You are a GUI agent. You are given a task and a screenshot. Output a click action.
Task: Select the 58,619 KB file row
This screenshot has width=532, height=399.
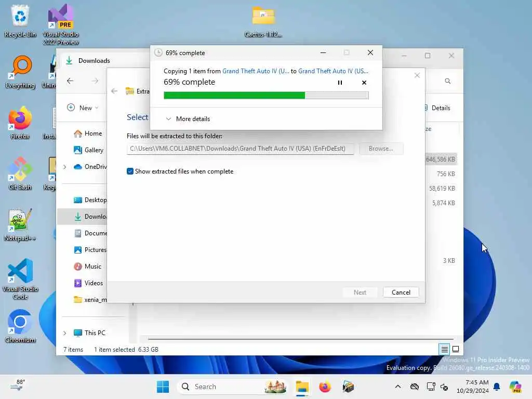click(441, 188)
